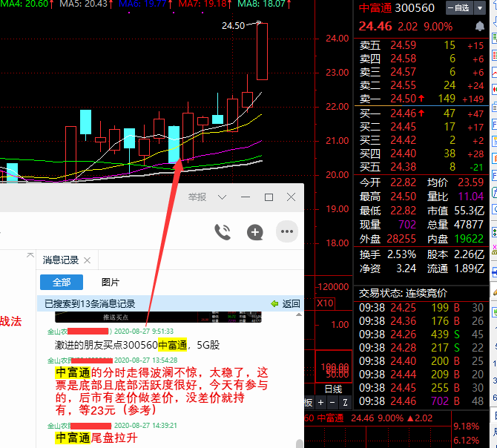Switch to the 图片 tab
Viewport: 497px width, 448px height.
[111, 282]
